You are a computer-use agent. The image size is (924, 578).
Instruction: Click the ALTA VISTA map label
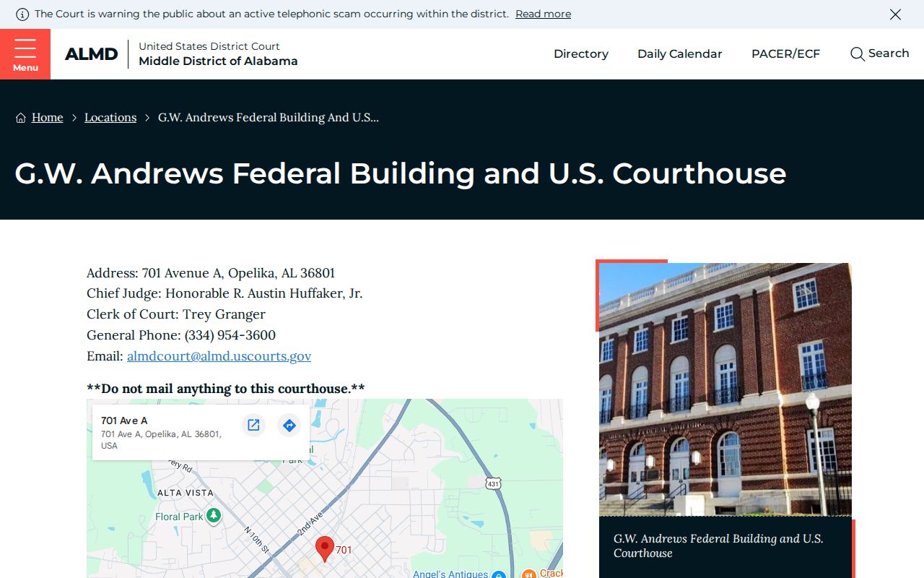[x=186, y=493]
